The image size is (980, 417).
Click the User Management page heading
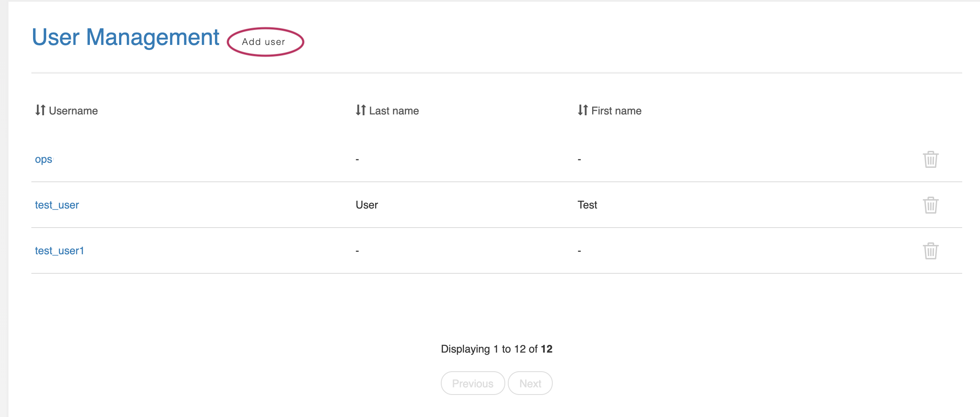click(x=125, y=37)
